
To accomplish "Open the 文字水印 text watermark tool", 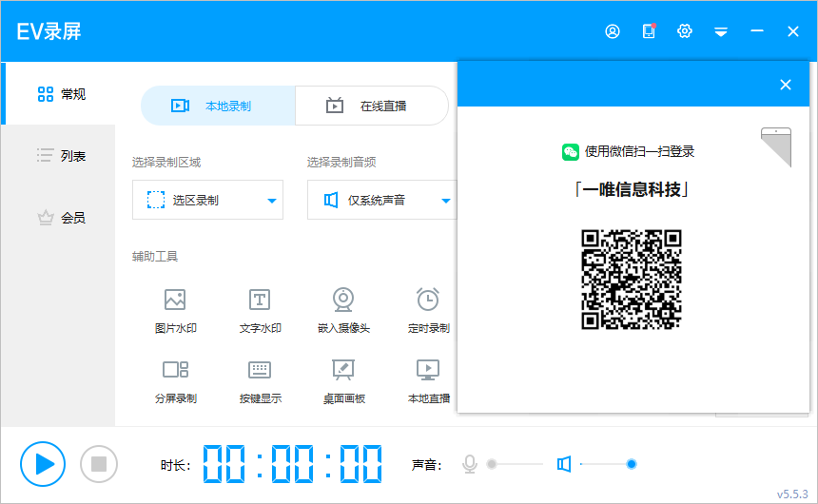I will click(260, 311).
